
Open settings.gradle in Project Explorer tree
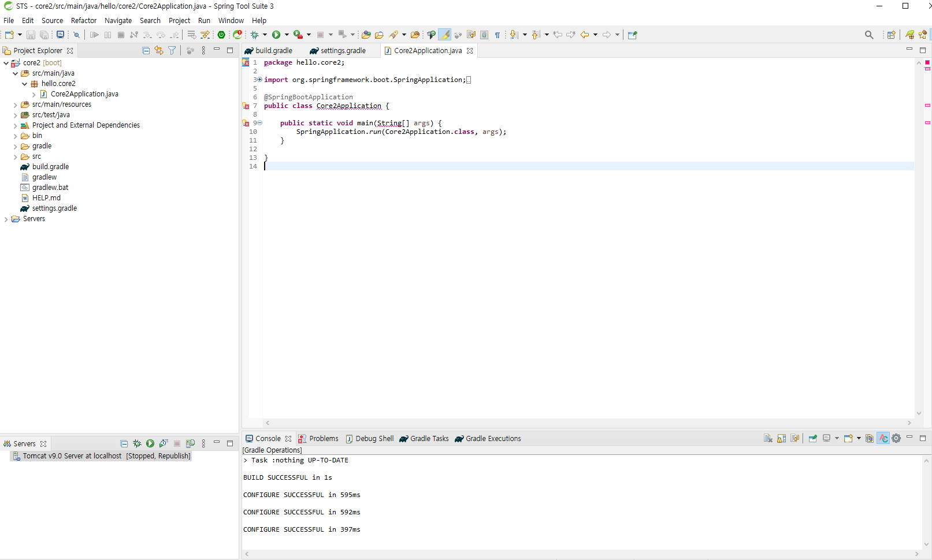point(54,208)
